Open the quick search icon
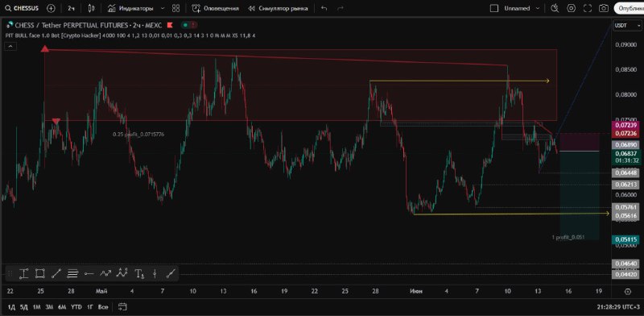 tap(555, 8)
